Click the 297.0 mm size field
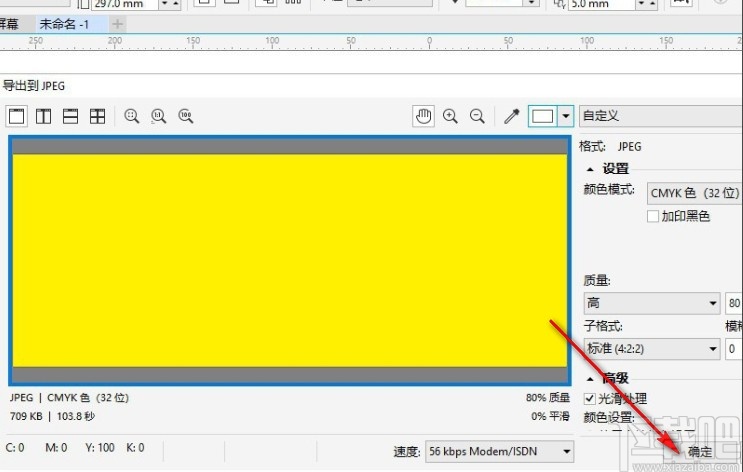 coord(125,4)
